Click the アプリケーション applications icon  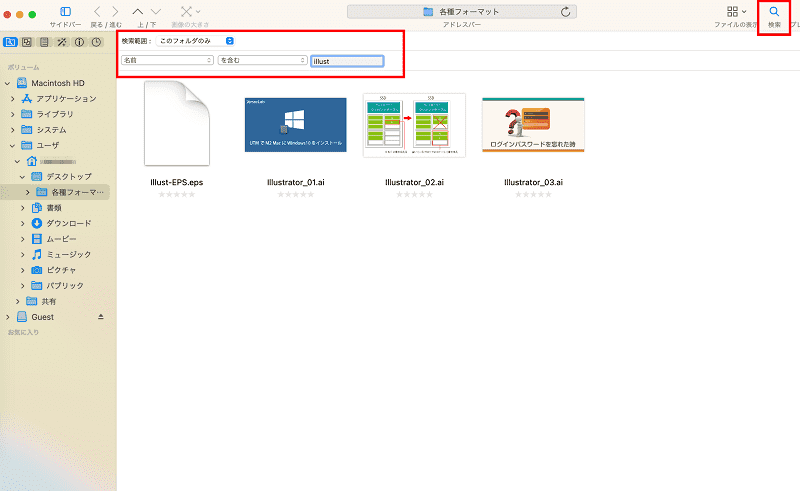click(x=27, y=99)
